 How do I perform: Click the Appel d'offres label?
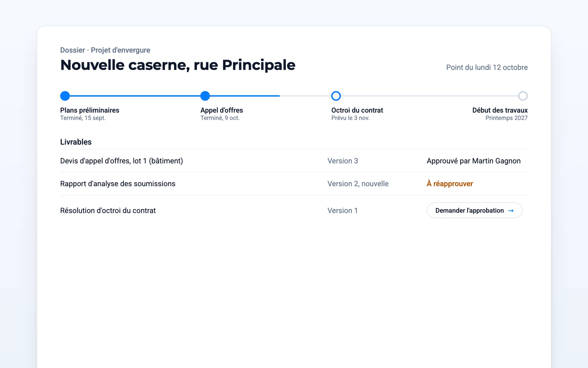point(222,110)
